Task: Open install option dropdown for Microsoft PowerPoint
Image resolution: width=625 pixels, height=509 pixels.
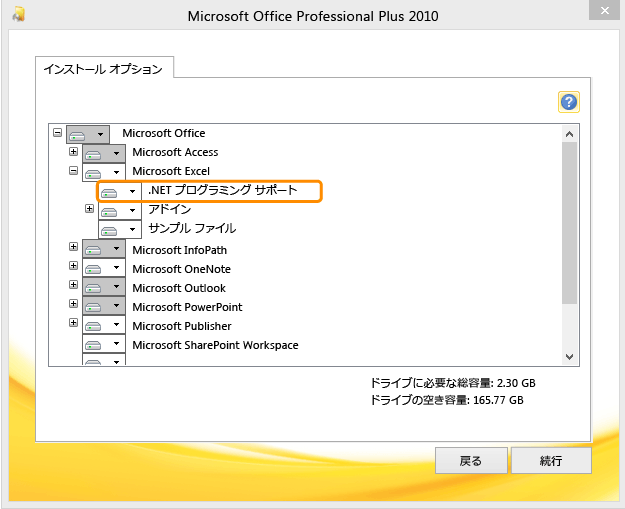Action: 104,306
